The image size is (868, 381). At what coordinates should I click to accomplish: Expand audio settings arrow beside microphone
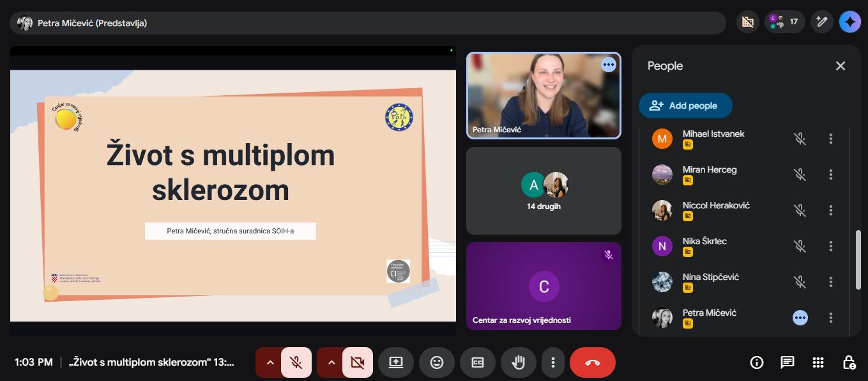270,362
